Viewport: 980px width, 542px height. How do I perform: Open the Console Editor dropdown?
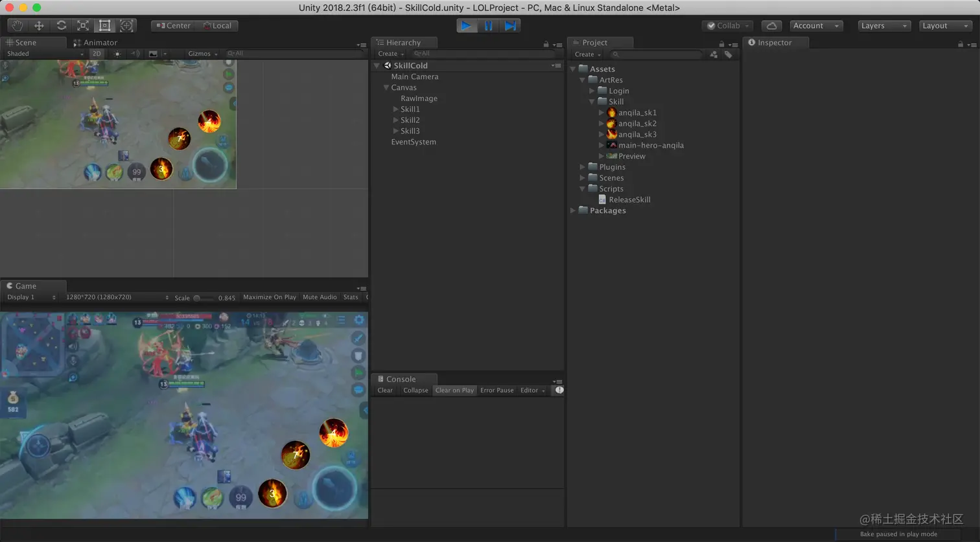pyautogui.click(x=533, y=390)
